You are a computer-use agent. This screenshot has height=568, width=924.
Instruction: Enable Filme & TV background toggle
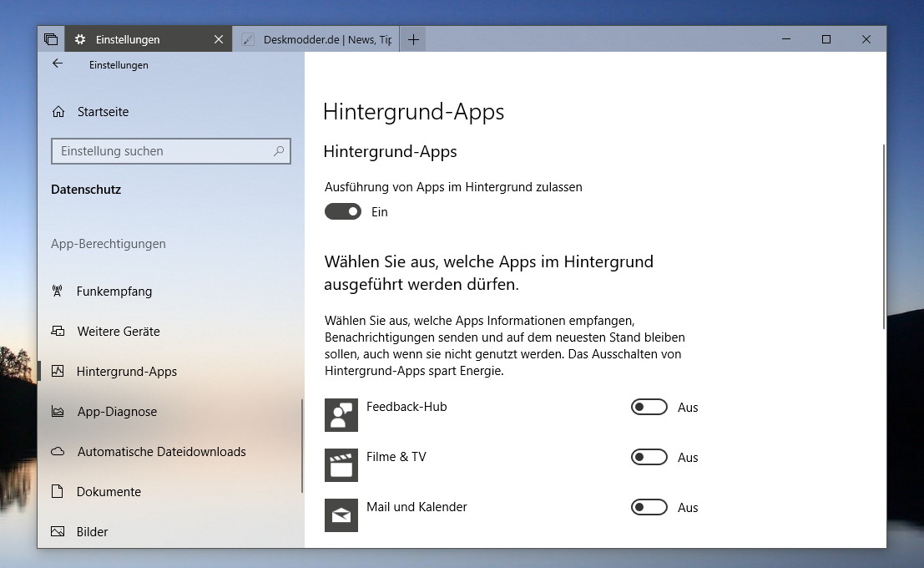pyautogui.click(x=649, y=457)
